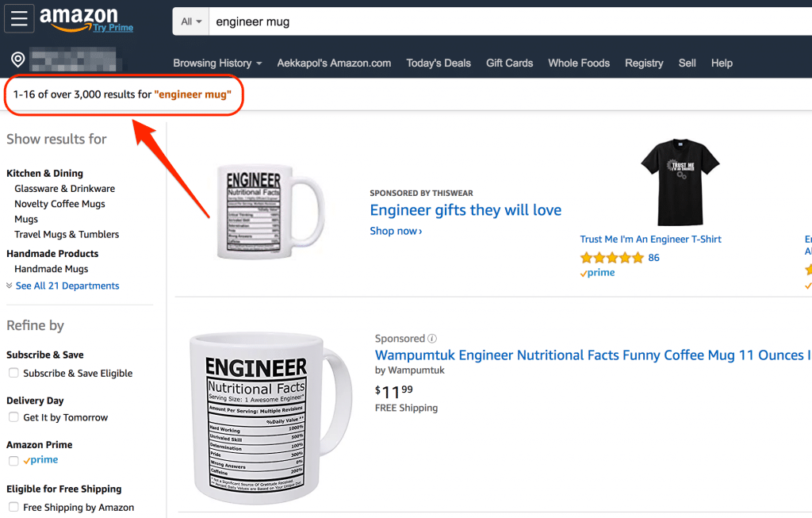Expand the Browsing History dropdown
The width and height of the screenshot is (812, 518).
point(217,63)
